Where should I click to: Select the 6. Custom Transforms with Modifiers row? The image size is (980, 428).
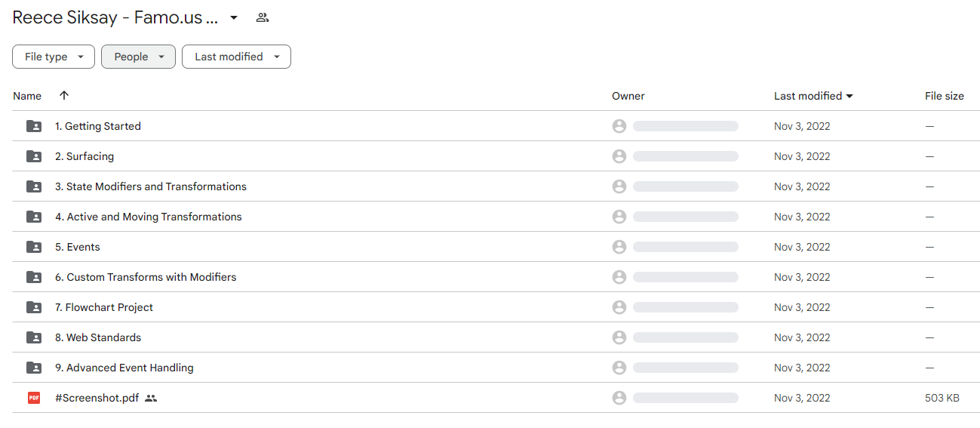496,277
